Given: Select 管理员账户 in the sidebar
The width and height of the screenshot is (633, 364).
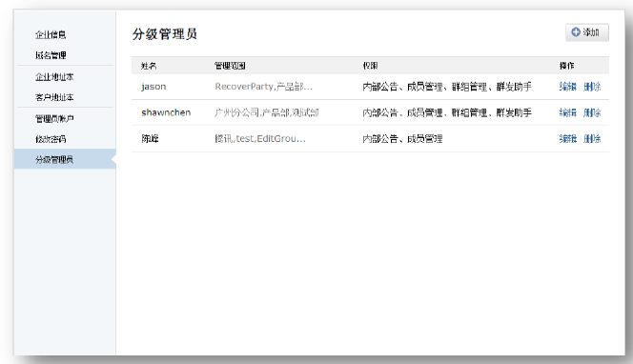Looking at the screenshot, I should click(x=54, y=119).
